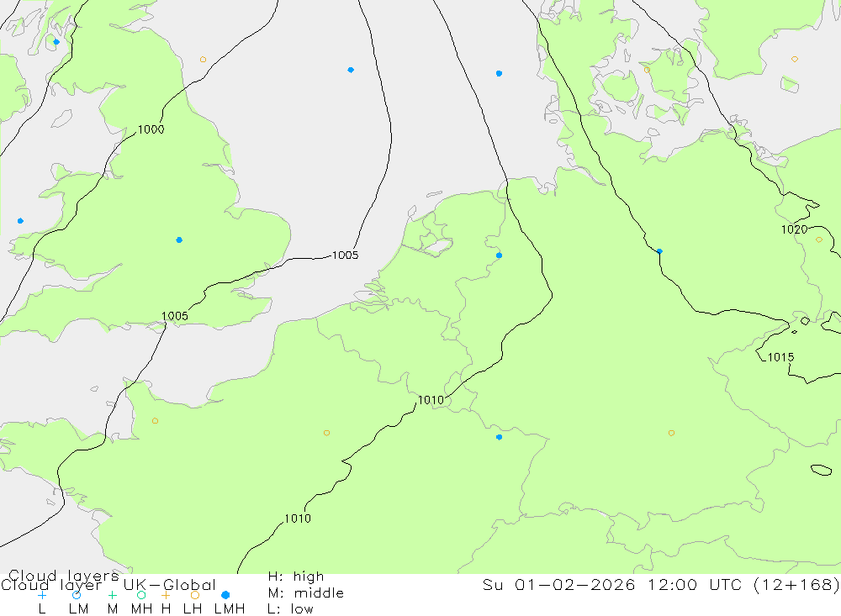This screenshot has height=616, width=841.
Task: Select the blue cloud marker in the Irish Sea west of Wales
Action: coord(20,221)
